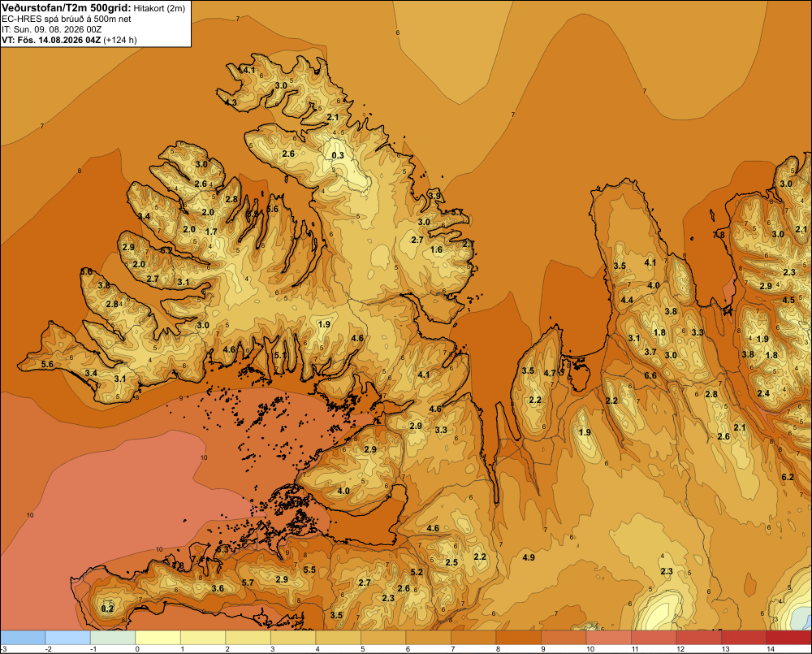
Task: Click the 6.3 temperature value on the map
Action: click(x=222, y=549)
